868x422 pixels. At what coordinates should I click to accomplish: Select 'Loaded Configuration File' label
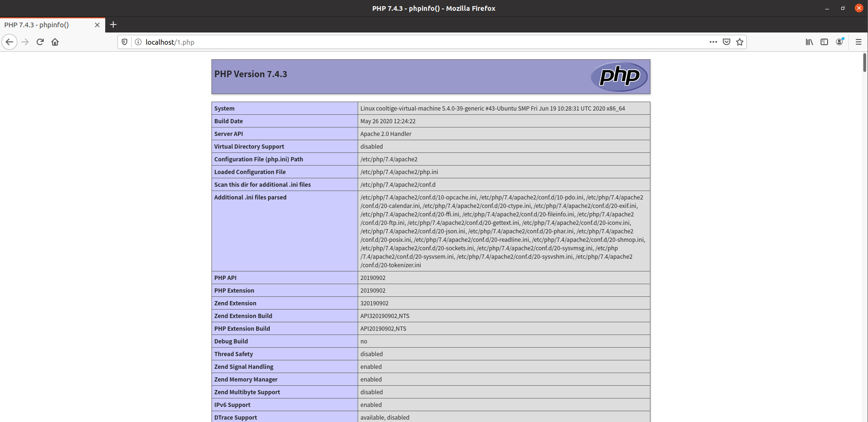pos(250,172)
